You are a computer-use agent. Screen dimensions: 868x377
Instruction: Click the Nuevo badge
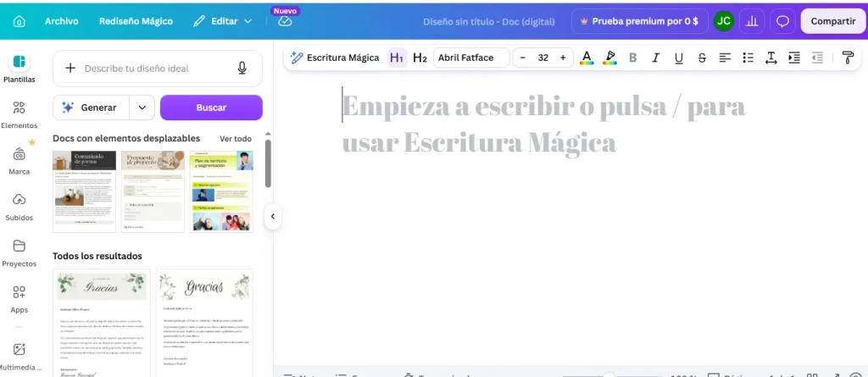[x=285, y=10]
